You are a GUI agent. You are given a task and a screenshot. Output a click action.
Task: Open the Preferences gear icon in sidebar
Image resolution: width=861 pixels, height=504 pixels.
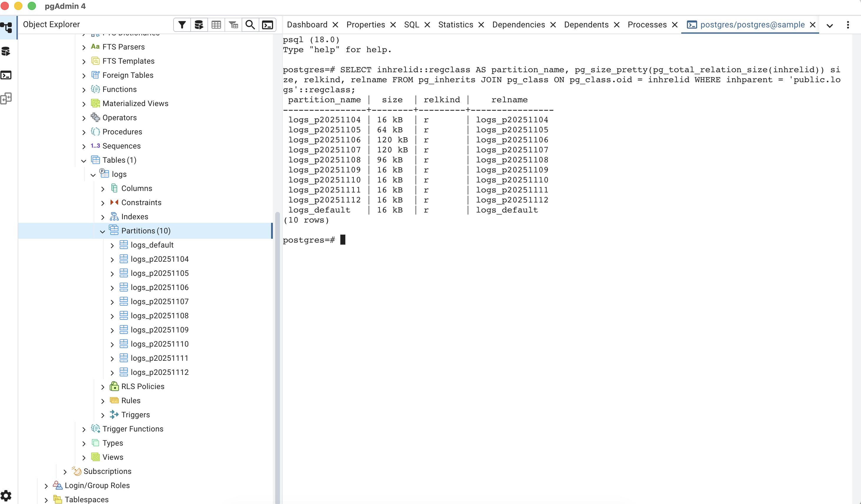click(6, 495)
